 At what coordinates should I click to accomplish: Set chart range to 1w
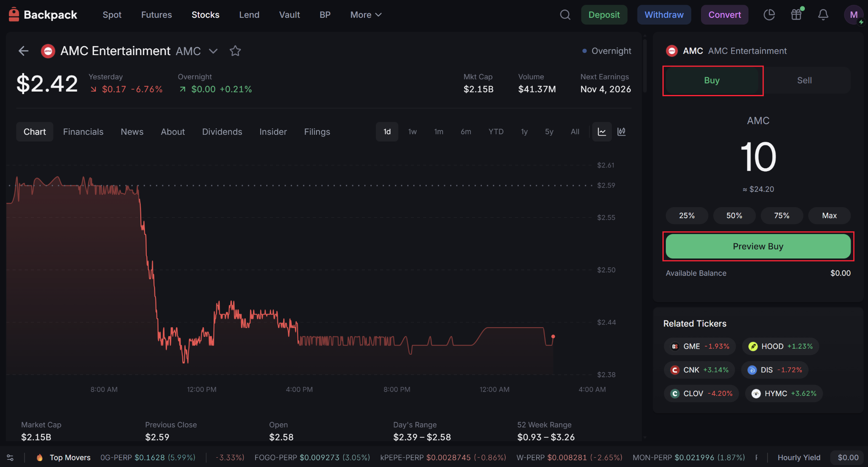(x=412, y=132)
